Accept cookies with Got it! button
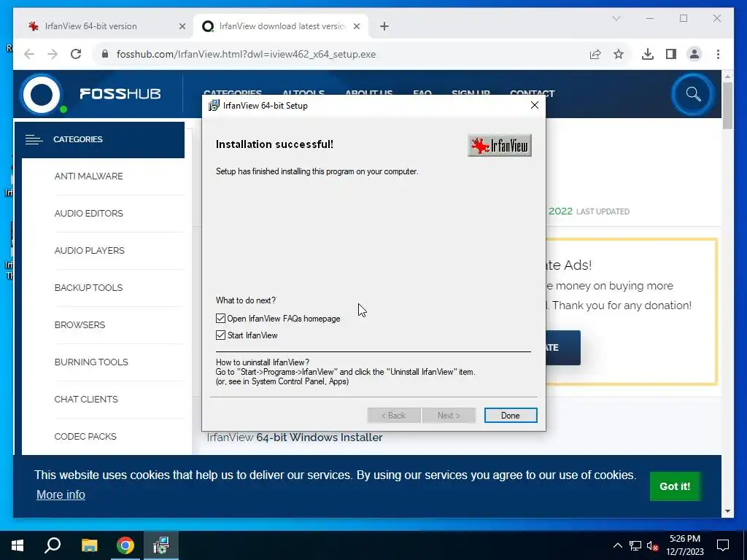The image size is (747, 560). pos(675,486)
